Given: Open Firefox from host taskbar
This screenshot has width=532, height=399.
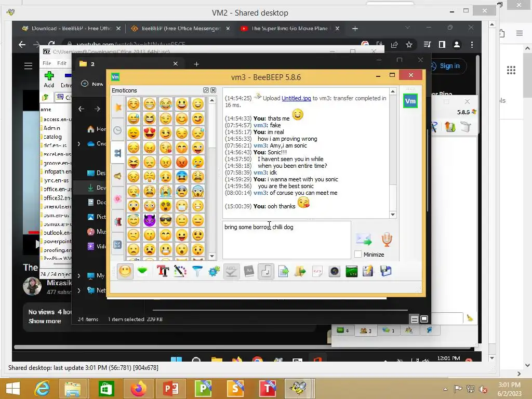Looking at the screenshot, I should click(138, 388).
